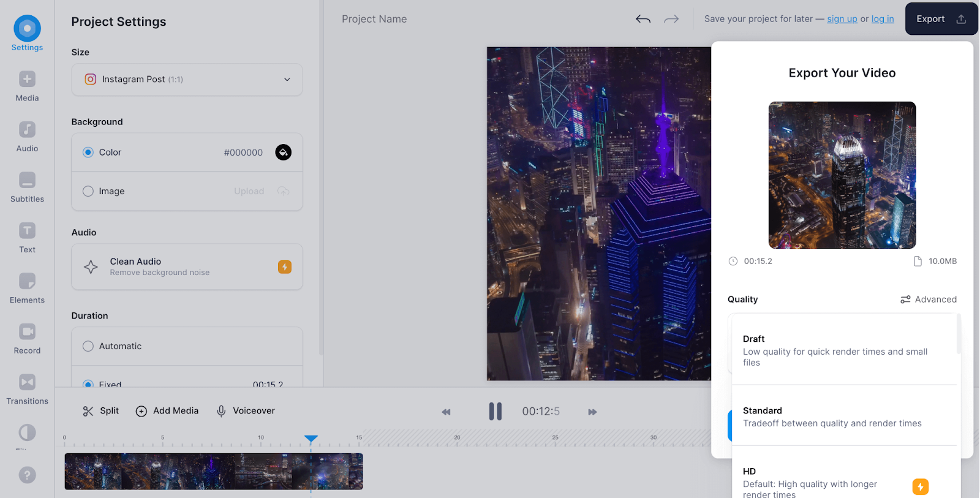
Task: Open the black background color swatch
Action: (283, 153)
